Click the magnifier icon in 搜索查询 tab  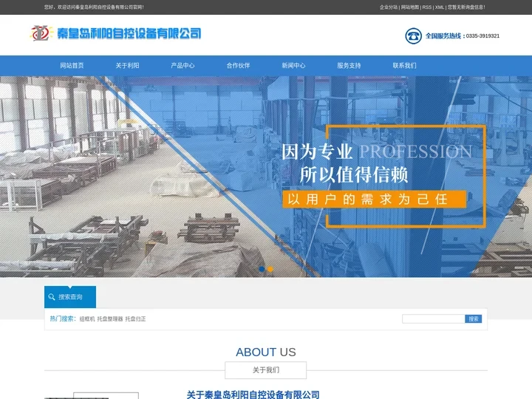click(x=52, y=297)
